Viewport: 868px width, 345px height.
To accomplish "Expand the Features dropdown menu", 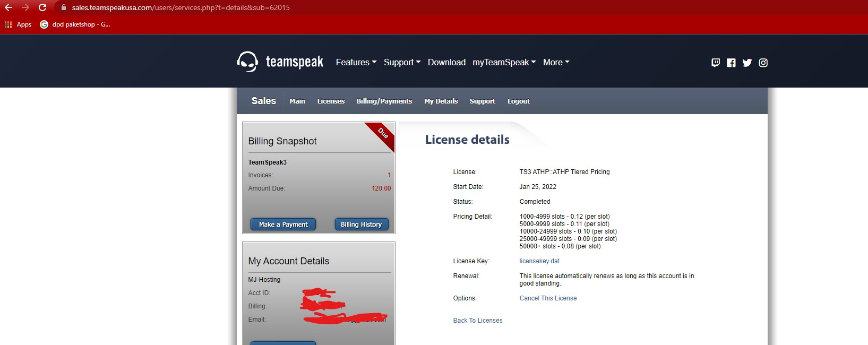I will (x=356, y=62).
